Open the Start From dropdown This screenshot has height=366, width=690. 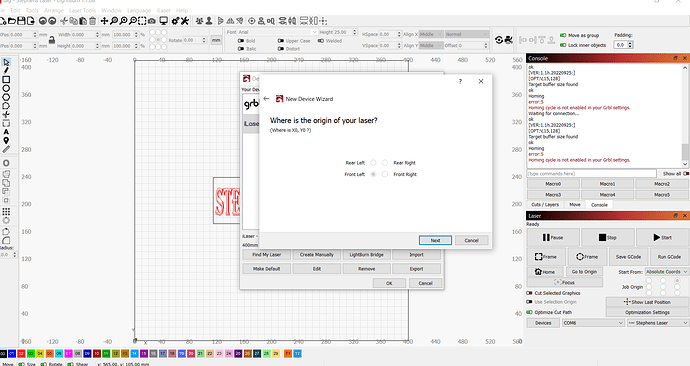click(667, 272)
